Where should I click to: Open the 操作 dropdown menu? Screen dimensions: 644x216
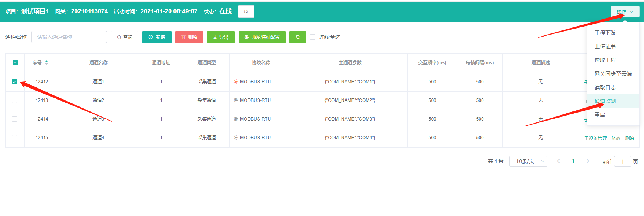625,12
